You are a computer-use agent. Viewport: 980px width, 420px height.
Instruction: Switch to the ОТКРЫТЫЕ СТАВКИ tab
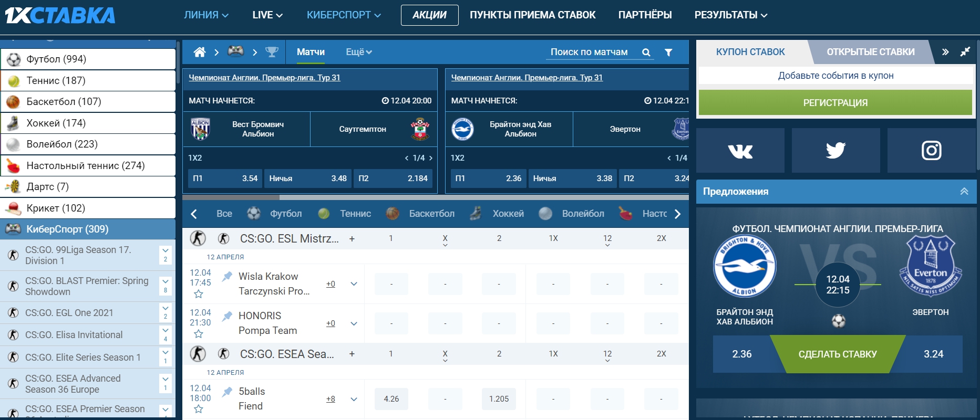(x=871, y=52)
